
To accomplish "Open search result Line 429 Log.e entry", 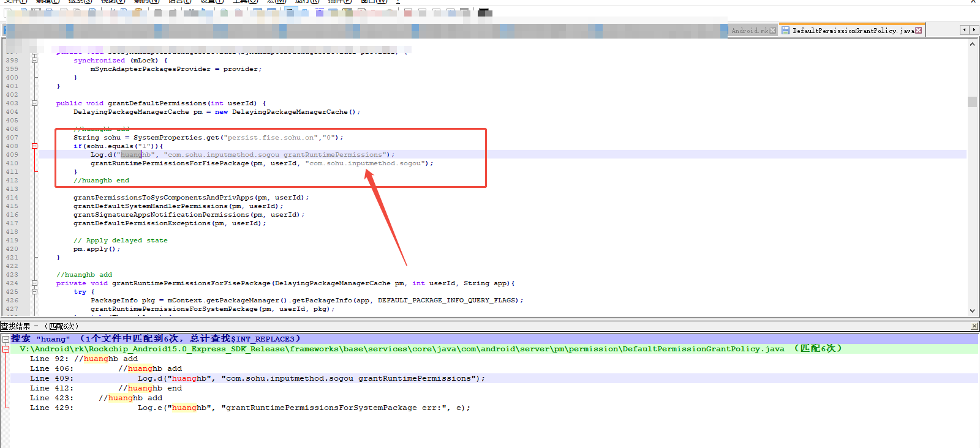I will click(x=250, y=408).
